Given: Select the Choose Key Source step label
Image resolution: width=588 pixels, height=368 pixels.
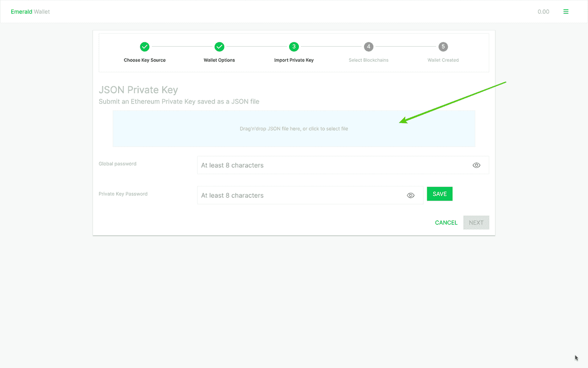Looking at the screenshot, I should (x=145, y=60).
